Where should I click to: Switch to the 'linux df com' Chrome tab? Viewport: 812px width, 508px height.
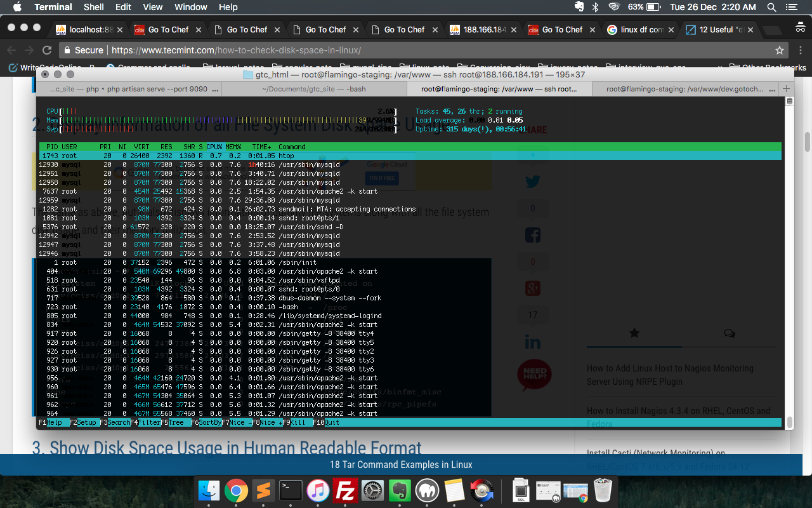coord(641,29)
